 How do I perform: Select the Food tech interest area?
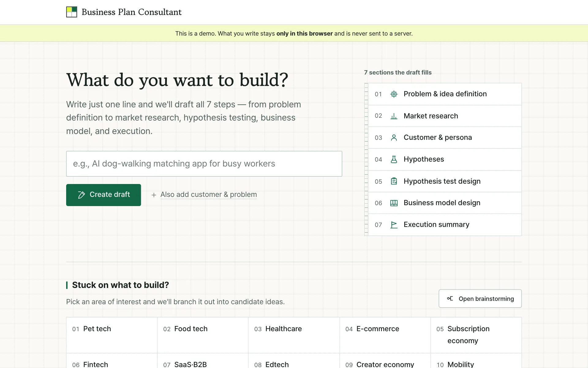coord(203,335)
